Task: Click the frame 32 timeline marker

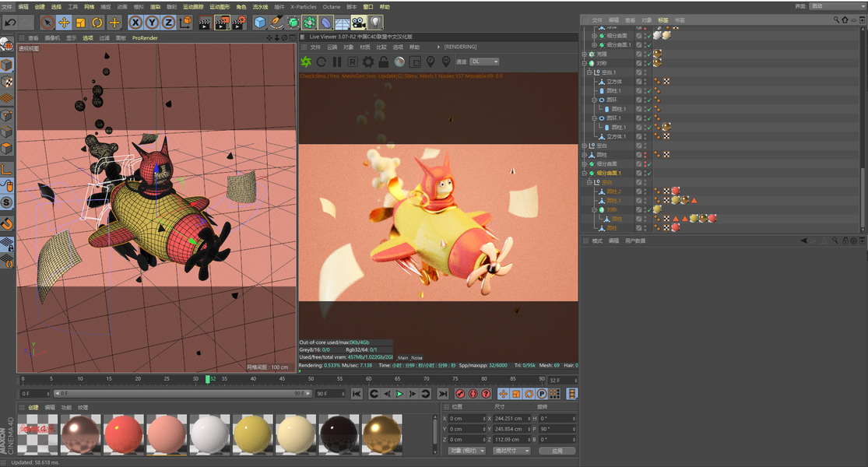Action: tap(208, 379)
